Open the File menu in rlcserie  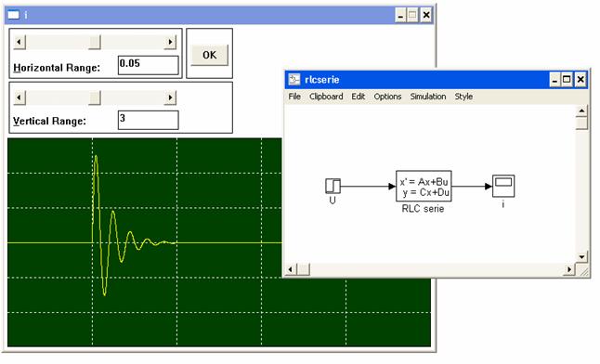tap(294, 97)
